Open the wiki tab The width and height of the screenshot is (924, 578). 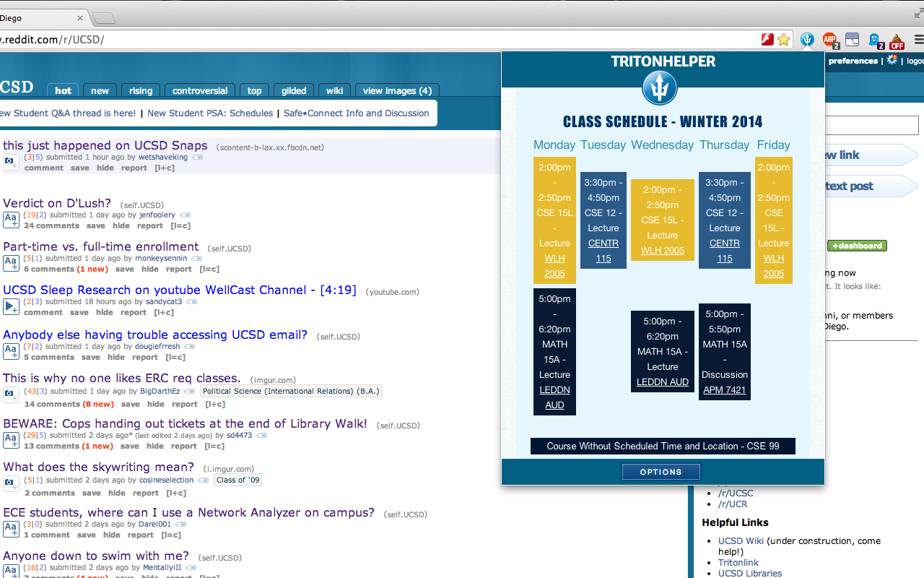[334, 90]
